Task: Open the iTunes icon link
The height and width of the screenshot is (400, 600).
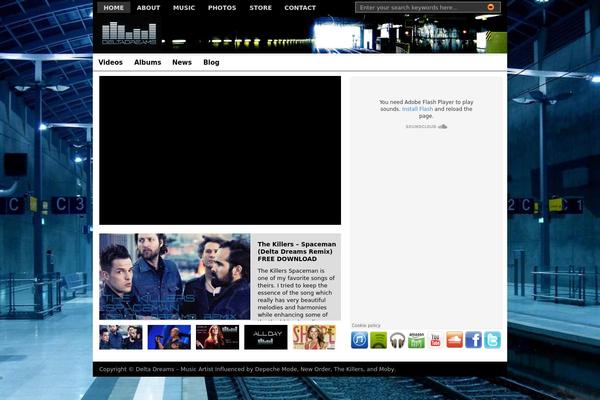Action: click(x=359, y=340)
